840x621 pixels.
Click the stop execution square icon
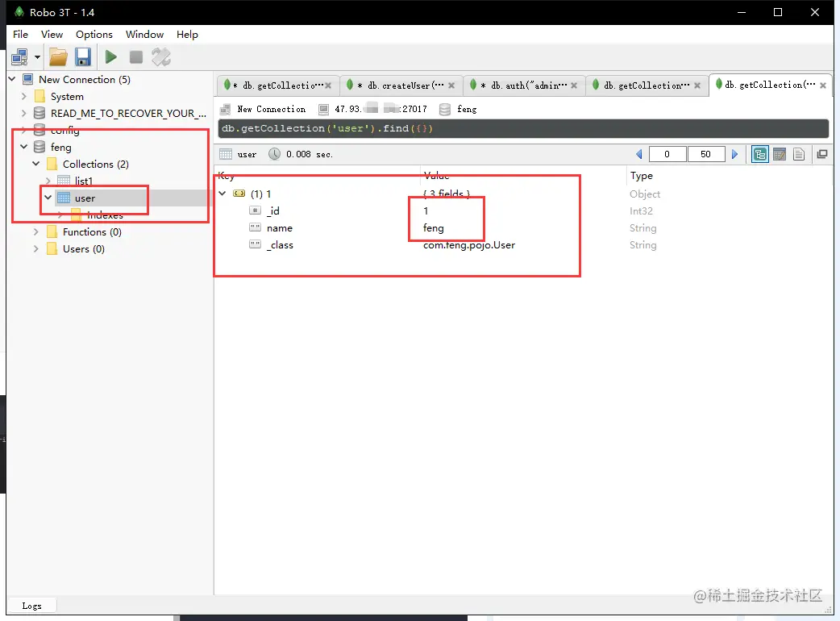(x=136, y=56)
